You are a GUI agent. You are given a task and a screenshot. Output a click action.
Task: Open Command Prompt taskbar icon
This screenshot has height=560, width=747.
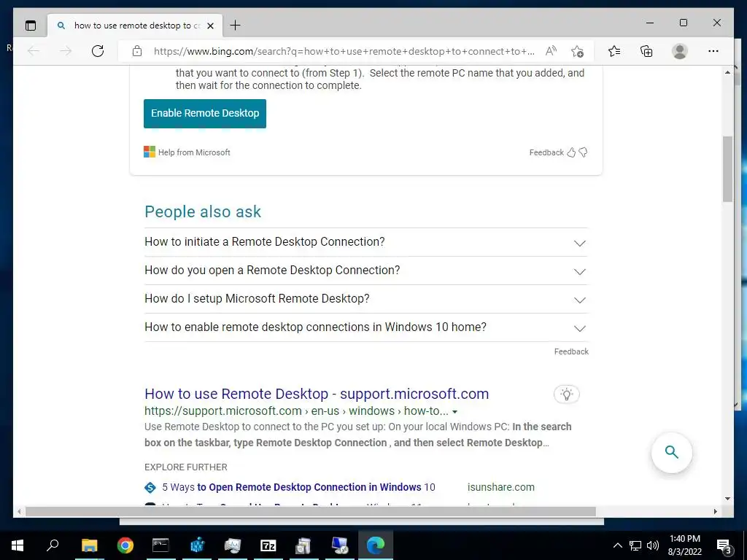tap(160, 545)
